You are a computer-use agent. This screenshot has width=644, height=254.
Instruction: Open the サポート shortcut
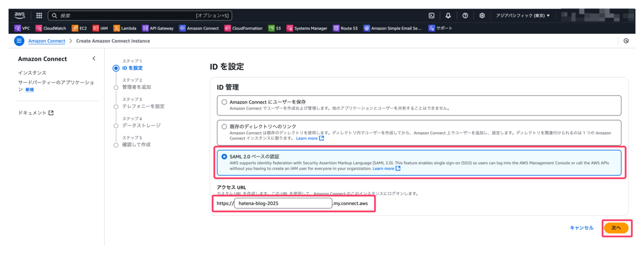[x=440, y=28]
